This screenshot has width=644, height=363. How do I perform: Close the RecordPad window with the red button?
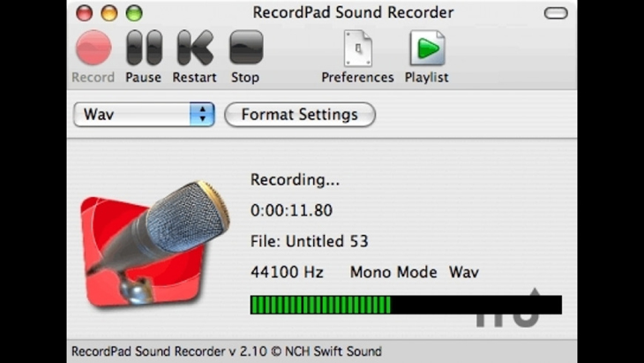85,13
